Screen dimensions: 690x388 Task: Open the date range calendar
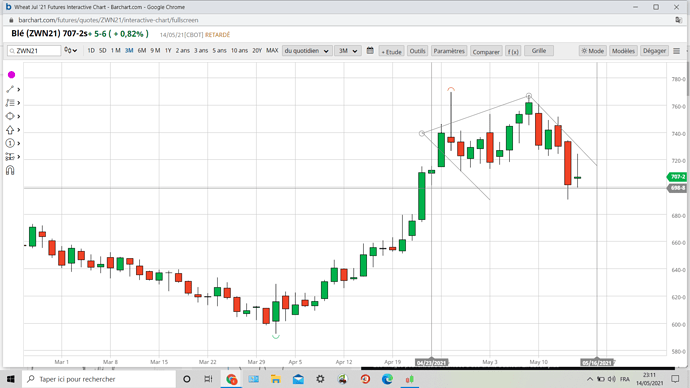370,51
